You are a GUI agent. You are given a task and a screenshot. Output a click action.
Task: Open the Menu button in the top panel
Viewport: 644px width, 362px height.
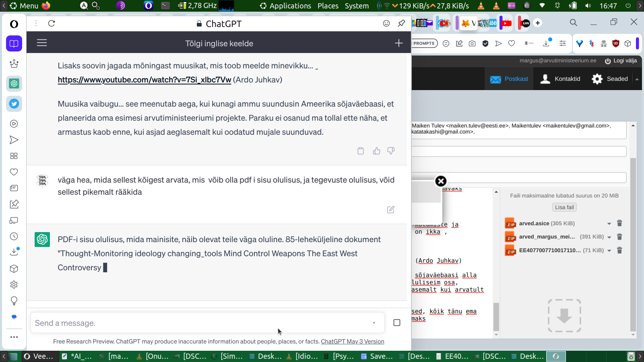(23, 6)
